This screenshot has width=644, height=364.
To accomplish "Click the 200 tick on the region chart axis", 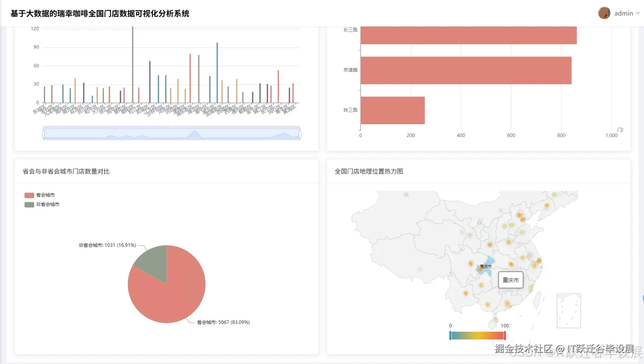I will (411, 135).
